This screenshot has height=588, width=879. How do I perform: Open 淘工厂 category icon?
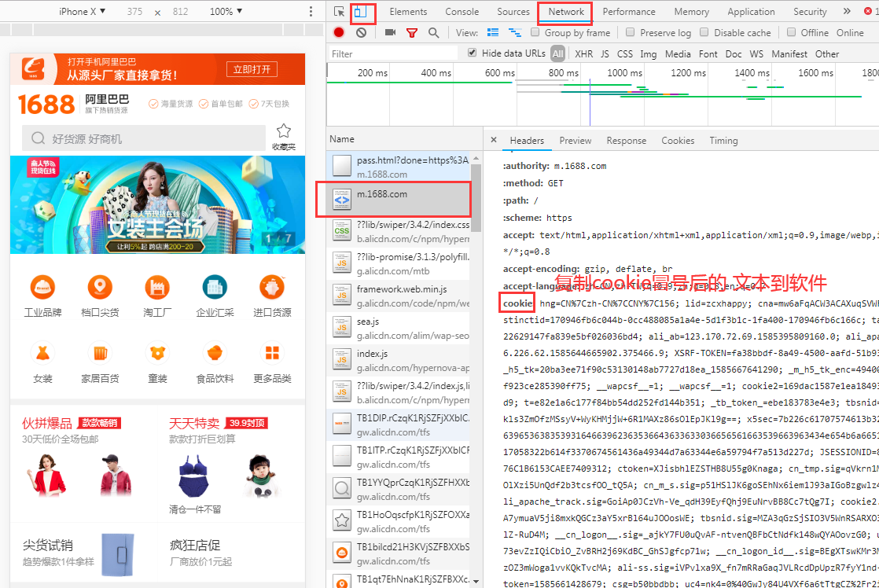(x=157, y=288)
